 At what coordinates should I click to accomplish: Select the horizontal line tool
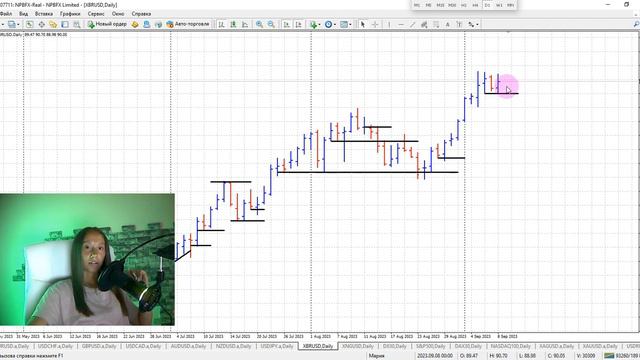(x=401, y=24)
